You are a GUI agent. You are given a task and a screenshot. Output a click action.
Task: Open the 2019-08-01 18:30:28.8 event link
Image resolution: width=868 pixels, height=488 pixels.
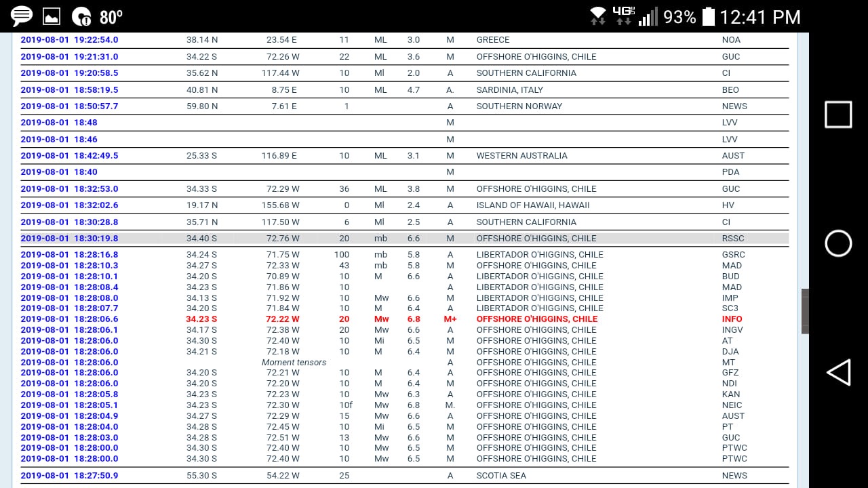point(69,222)
